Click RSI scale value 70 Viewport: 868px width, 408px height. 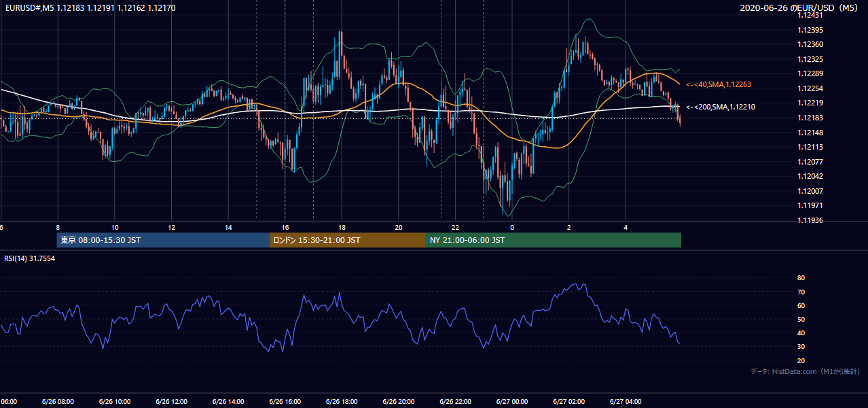801,292
